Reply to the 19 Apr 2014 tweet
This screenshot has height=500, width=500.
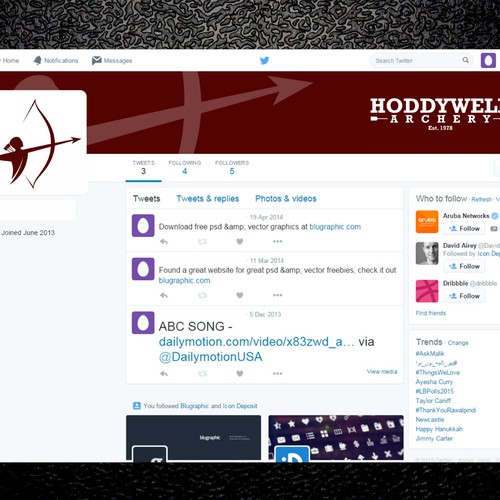164,241
